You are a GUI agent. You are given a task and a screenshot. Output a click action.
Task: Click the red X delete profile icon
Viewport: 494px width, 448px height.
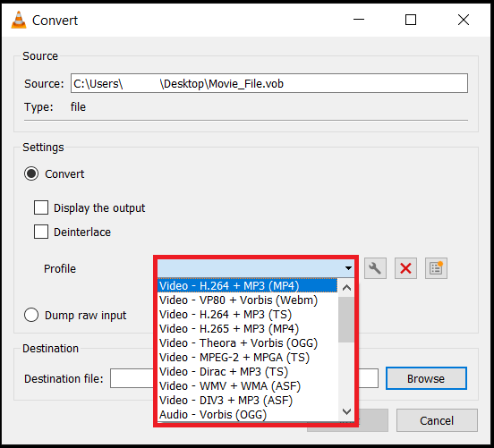pos(405,268)
